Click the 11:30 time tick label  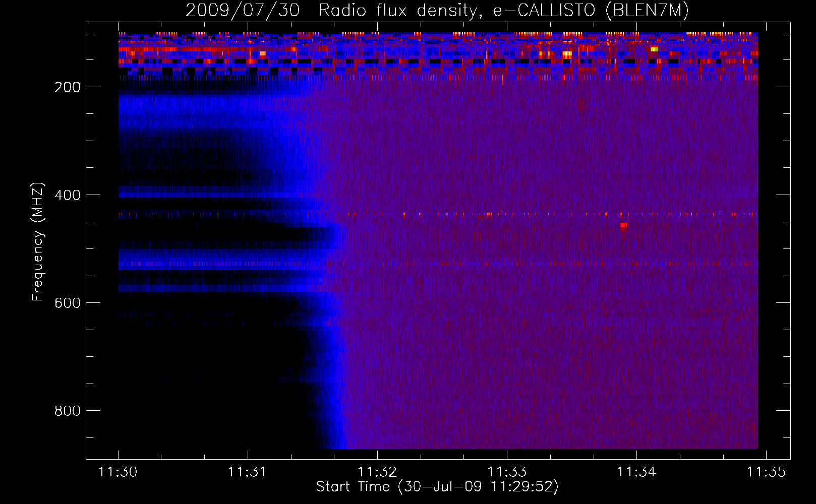click(118, 472)
